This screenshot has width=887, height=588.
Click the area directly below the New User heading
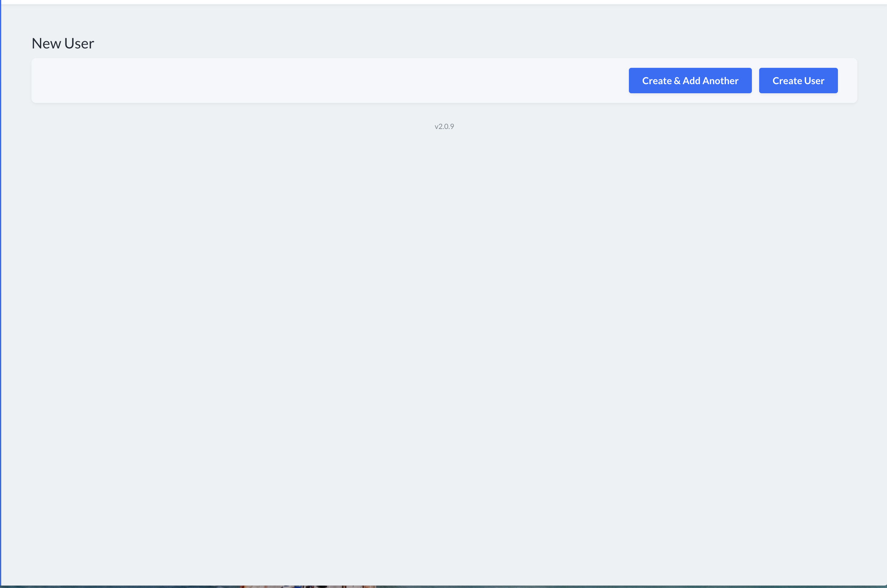click(62, 55)
